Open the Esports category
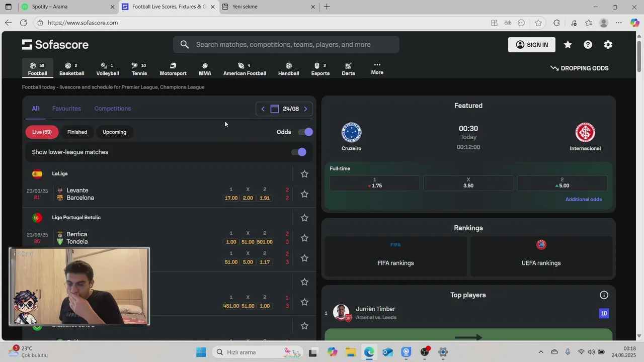This screenshot has height=362, width=644. (320, 69)
